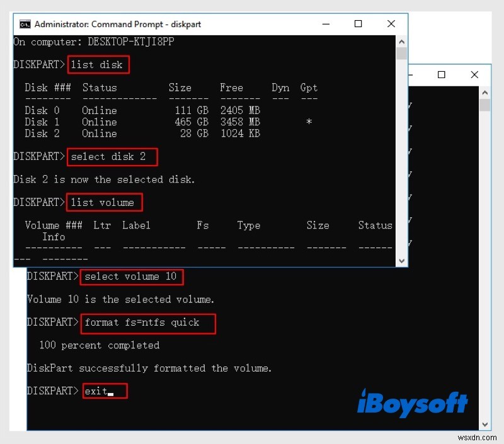The height and width of the screenshot is (444, 504).
Task: Click the back window scrollbar thumb
Action: pyautogui.click(x=484, y=105)
